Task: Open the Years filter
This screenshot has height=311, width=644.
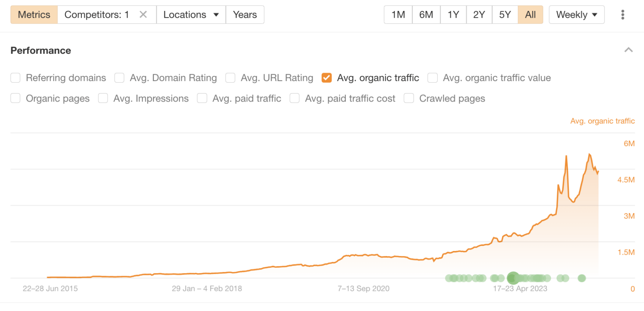Action: [x=245, y=14]
